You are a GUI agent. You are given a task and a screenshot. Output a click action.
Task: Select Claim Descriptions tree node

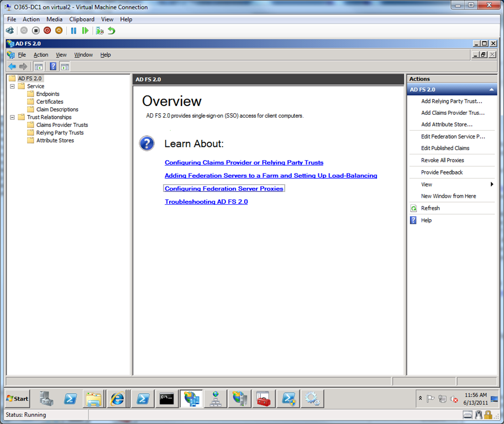pyautogui.click(x=57, y=109)
